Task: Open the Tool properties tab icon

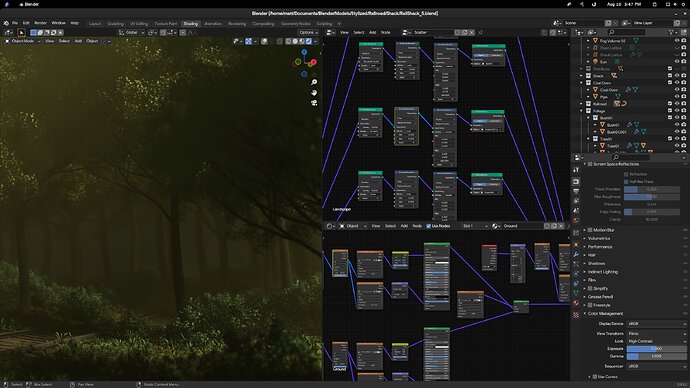Action: pos(576,170)
